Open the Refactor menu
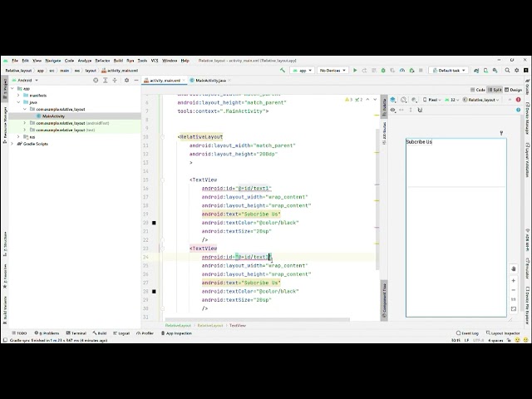Image resolution: width=532 pixels, height=399 pixels. [102, 61]
